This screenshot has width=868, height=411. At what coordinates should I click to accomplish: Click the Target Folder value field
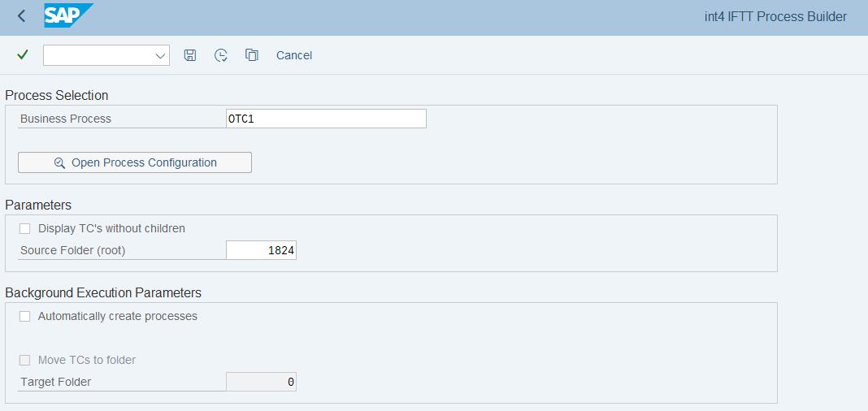point(261,382)
